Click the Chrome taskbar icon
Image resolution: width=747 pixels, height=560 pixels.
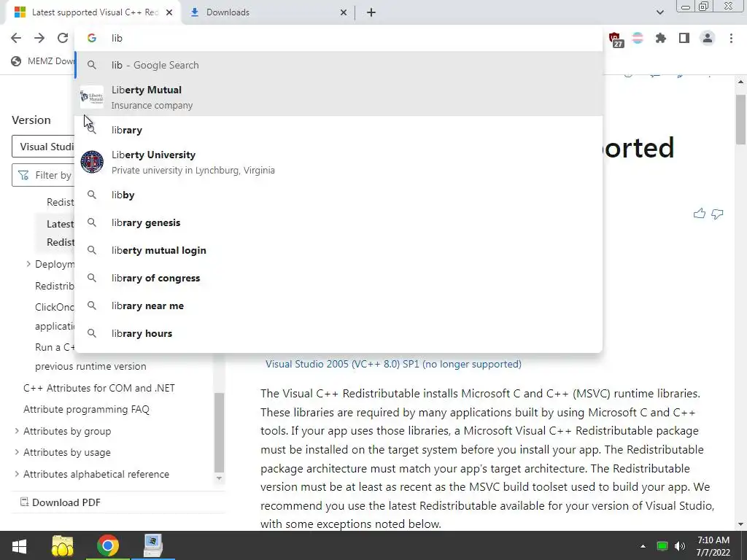pos(108,545)
